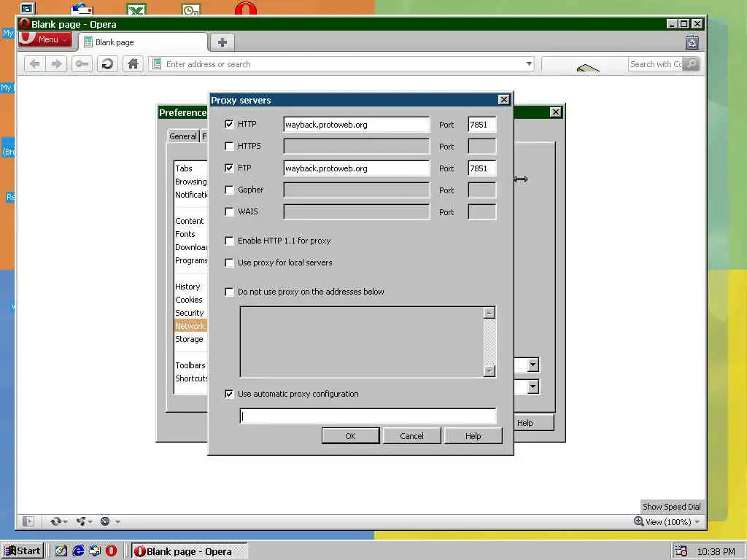Go back using the Back arrow
The width and height of the screenshot is (747, 560).
(x=35, y=64)
